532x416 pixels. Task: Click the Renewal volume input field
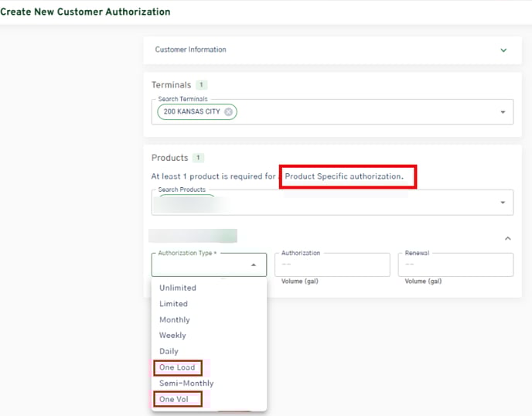pos(455,265)
